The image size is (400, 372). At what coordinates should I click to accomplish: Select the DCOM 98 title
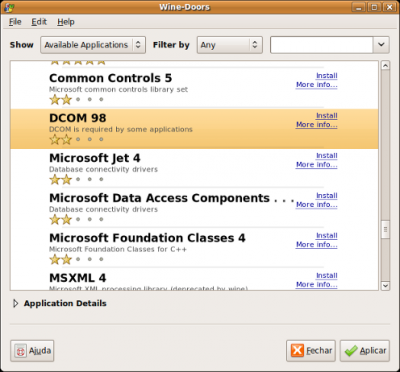tap(78, 118)
